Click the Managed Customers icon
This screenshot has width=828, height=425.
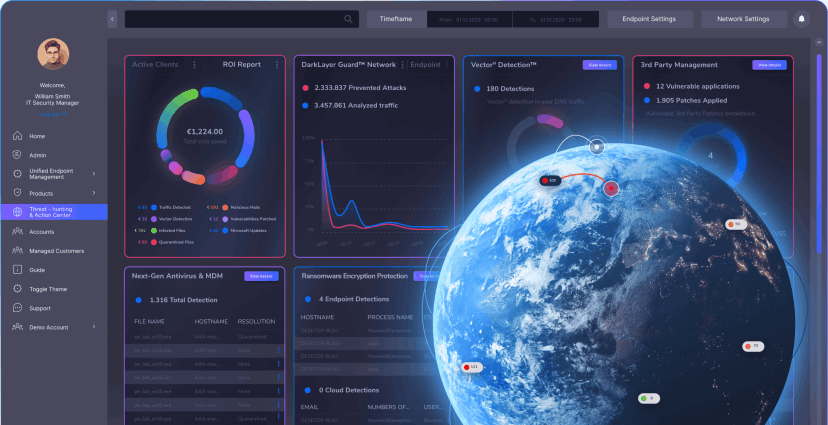pyautogui.click(x=17, y=250)
